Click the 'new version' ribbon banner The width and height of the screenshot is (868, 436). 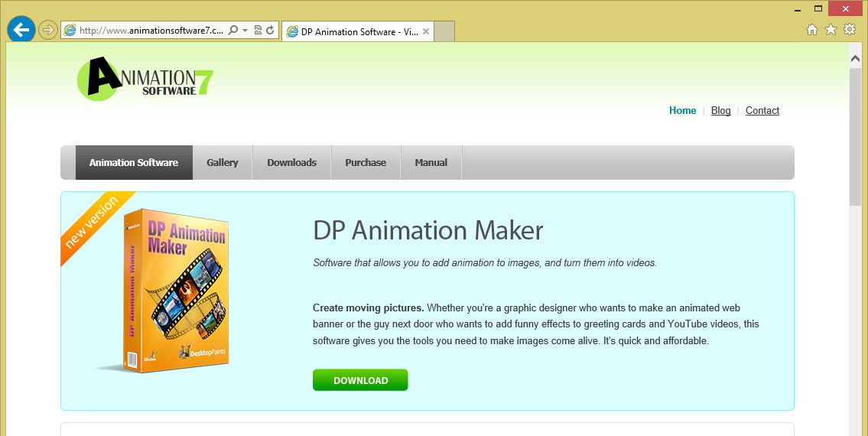coord(93,223)
